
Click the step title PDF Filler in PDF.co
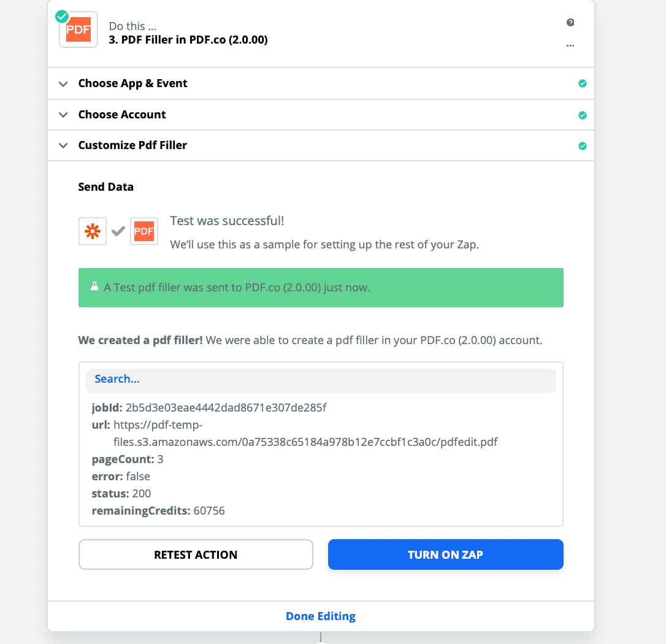(x=188, y=40)
